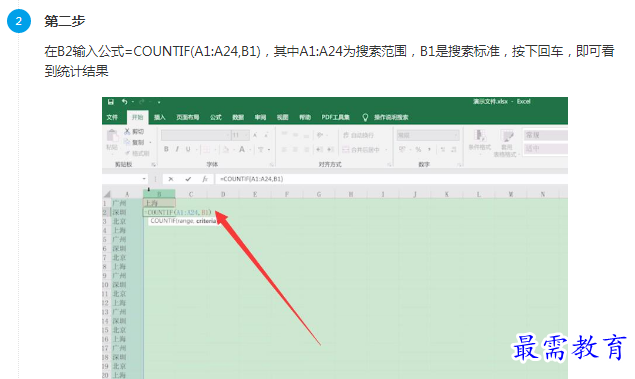
Task: Click the 套用表格格式 icon
Action: coord(506,143)
